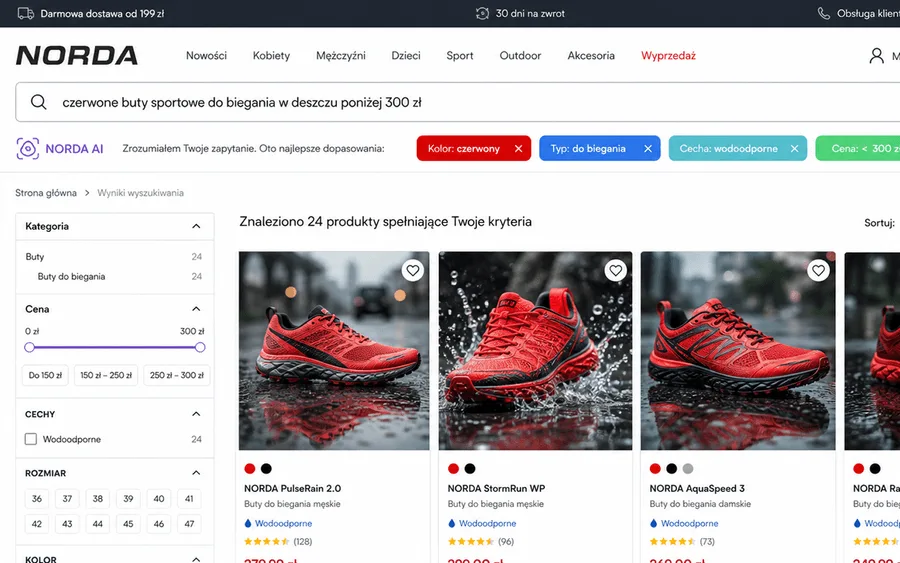Choose the '250 zł – 300 zł' price range

pos(177,375)
